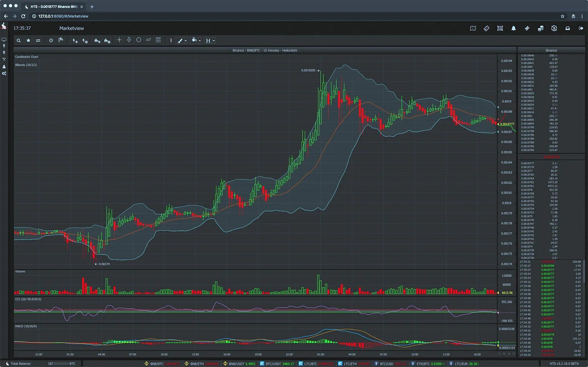This screenshot has height=367, width=588.
Task: Click the browser address bar URL
Action: click(x=63, y=16)
